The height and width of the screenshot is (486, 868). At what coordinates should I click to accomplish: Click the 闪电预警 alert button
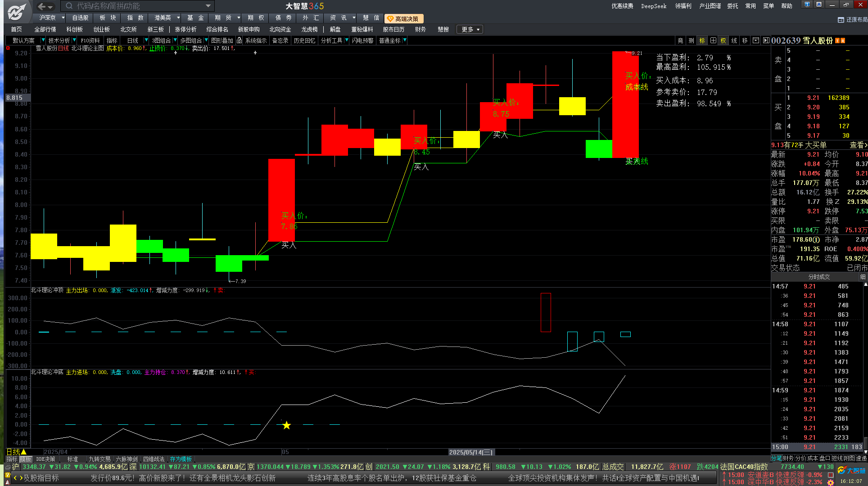tap(362, 40)
